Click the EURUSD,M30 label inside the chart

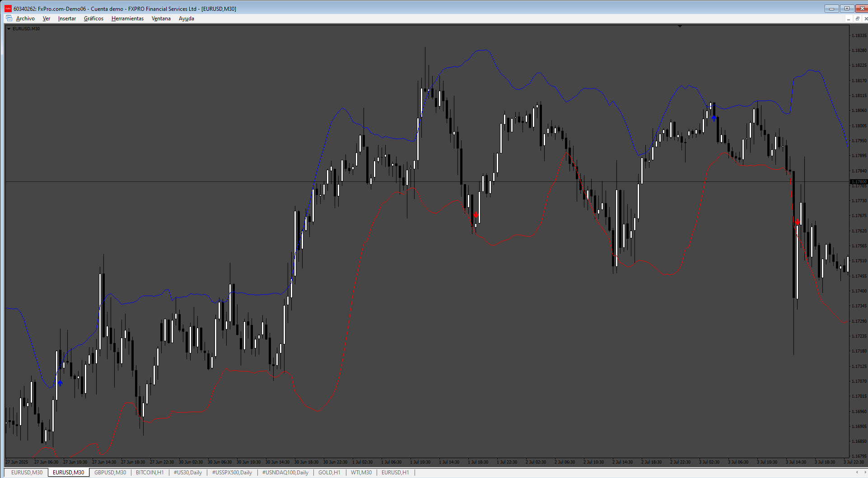[x=26, y=28]
